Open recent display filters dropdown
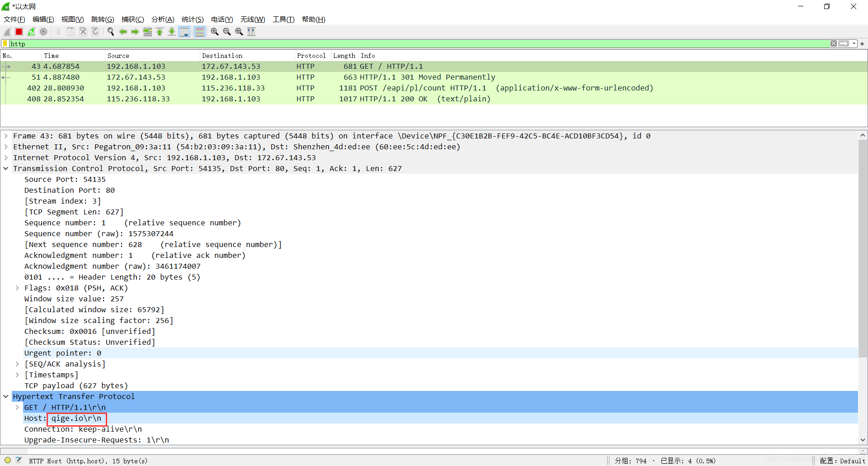Viewport: 868px width, 466px height. (854, 44)
